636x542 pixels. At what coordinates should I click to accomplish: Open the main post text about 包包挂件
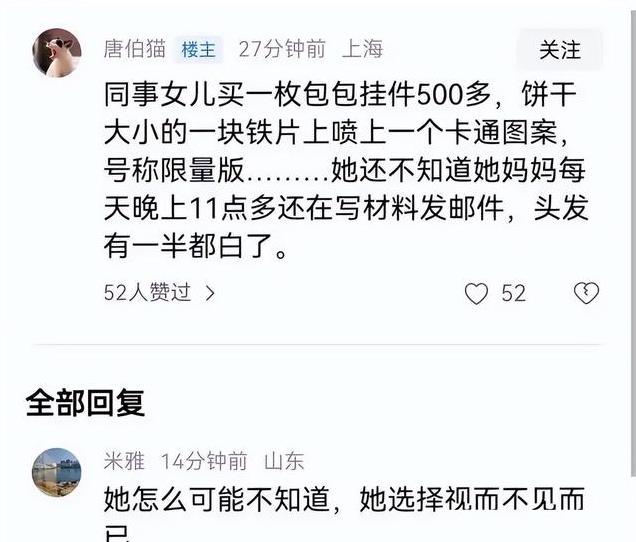point(346,170)
